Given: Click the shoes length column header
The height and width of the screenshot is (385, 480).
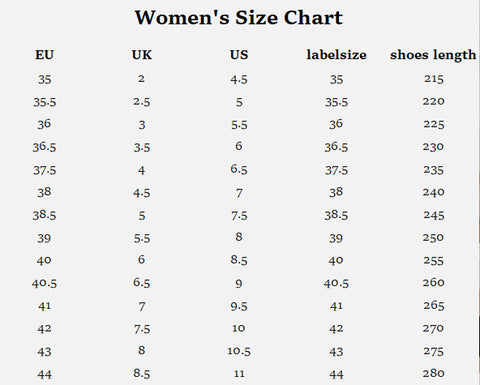Looking at the screenshot, I should click(x=433, y=55).
